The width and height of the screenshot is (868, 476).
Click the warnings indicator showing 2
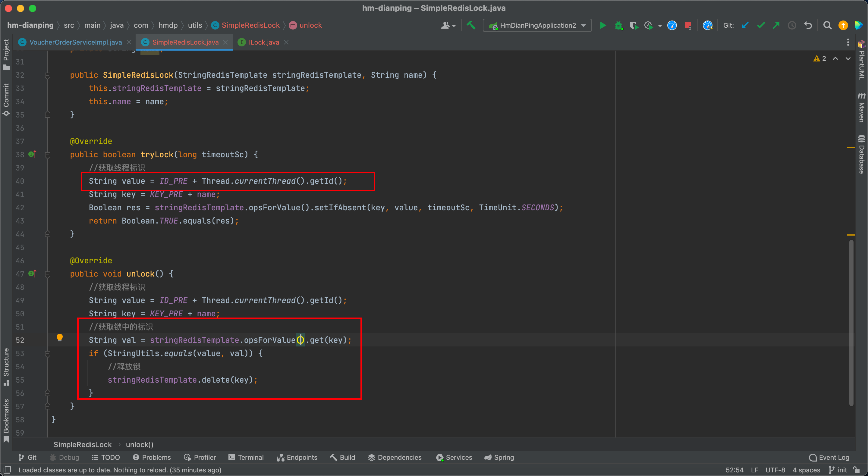pos(820,58)
